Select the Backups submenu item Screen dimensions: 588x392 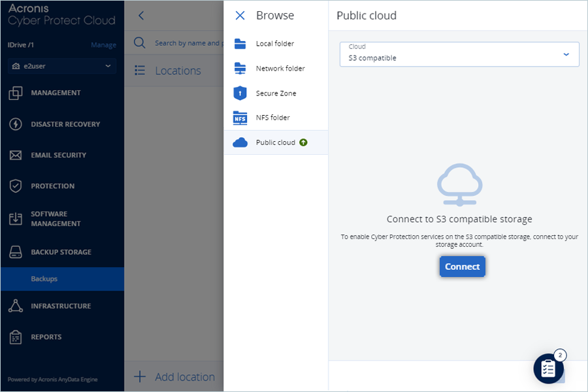click(x=62, y=279)
